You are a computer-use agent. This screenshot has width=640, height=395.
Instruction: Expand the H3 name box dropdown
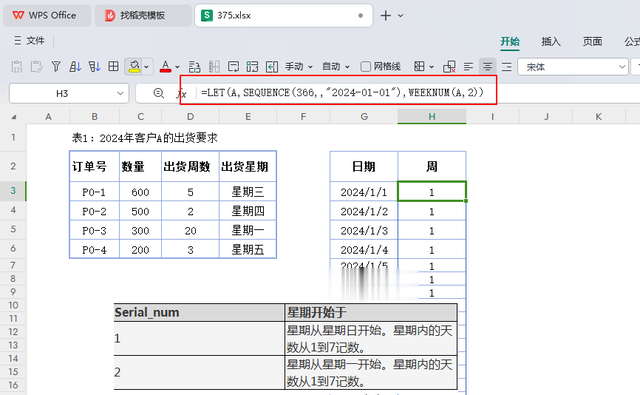pos(120,93)
